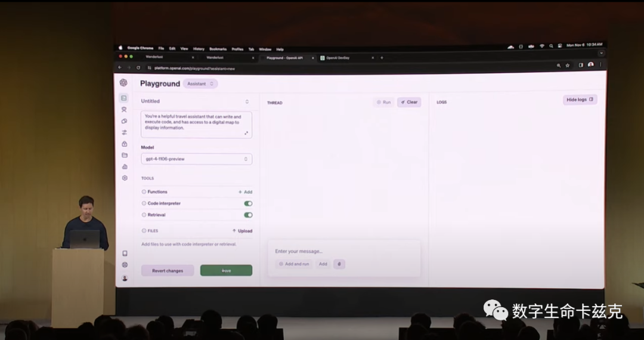Click the Upload files button
644x340 pixels.
click(x=242, y=231)
